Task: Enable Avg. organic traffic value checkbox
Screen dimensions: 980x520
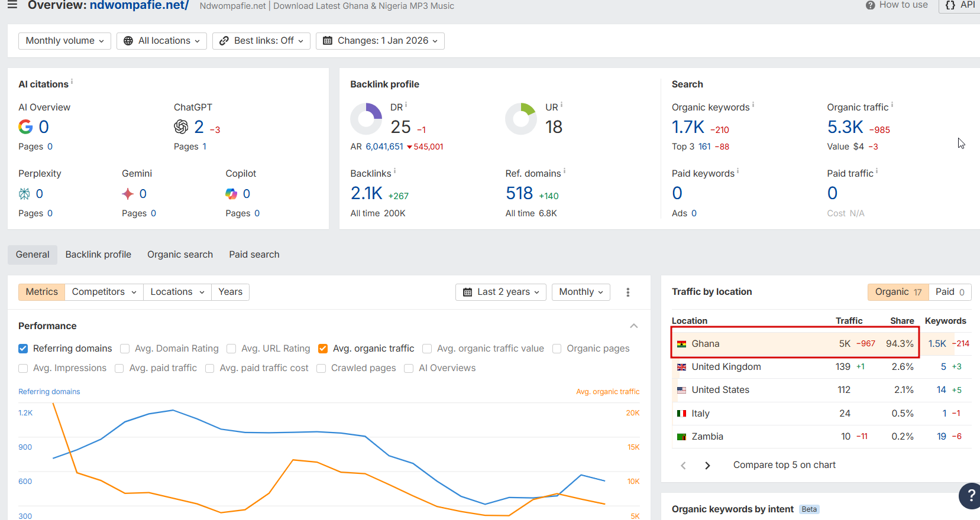Action: coord(427,349)
